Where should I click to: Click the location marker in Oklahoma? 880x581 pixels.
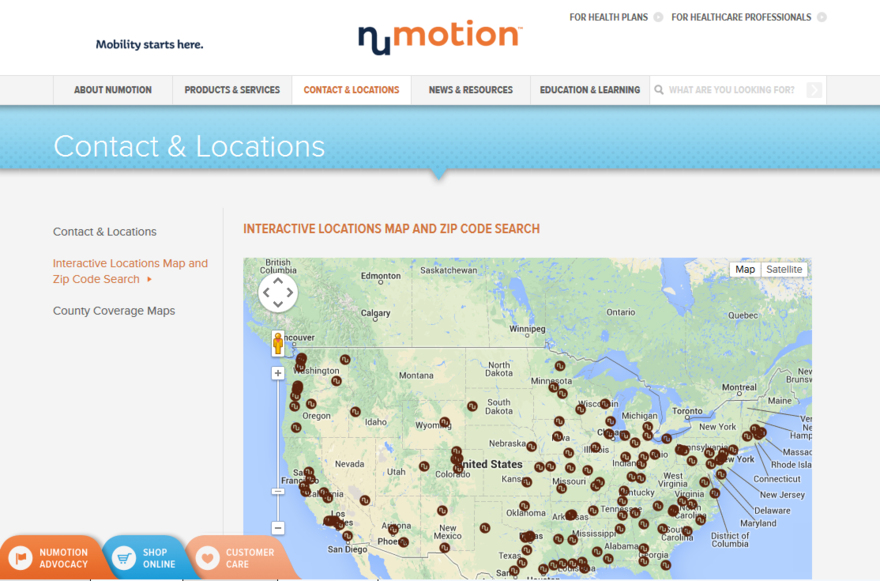pos(524,506)
